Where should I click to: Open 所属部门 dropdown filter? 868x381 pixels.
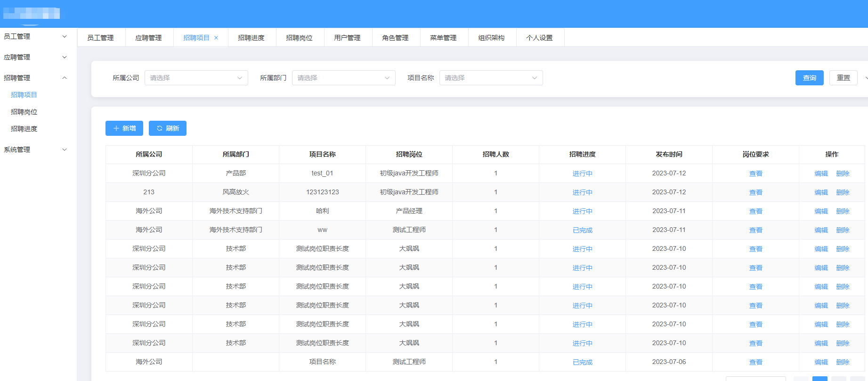343,78
